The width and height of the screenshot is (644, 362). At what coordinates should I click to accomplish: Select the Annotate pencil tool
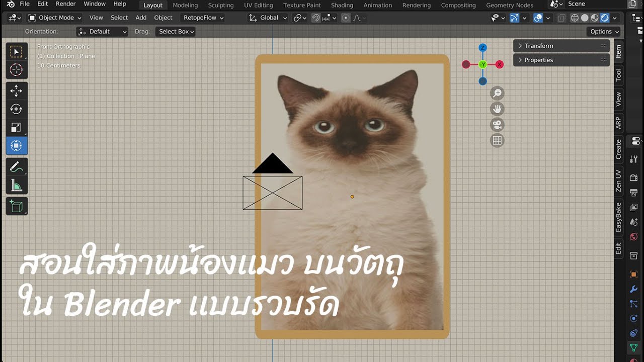coord(17,166)
